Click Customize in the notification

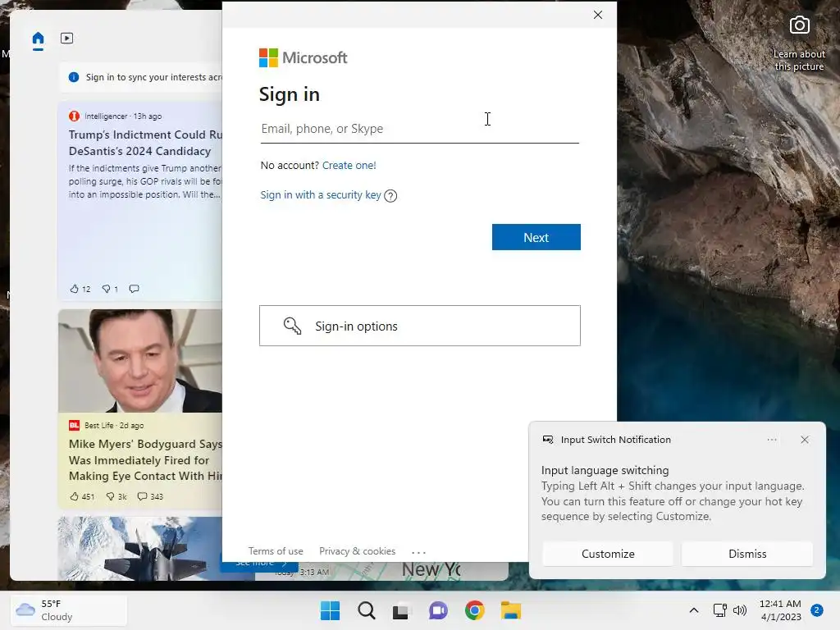click(608, 554)
